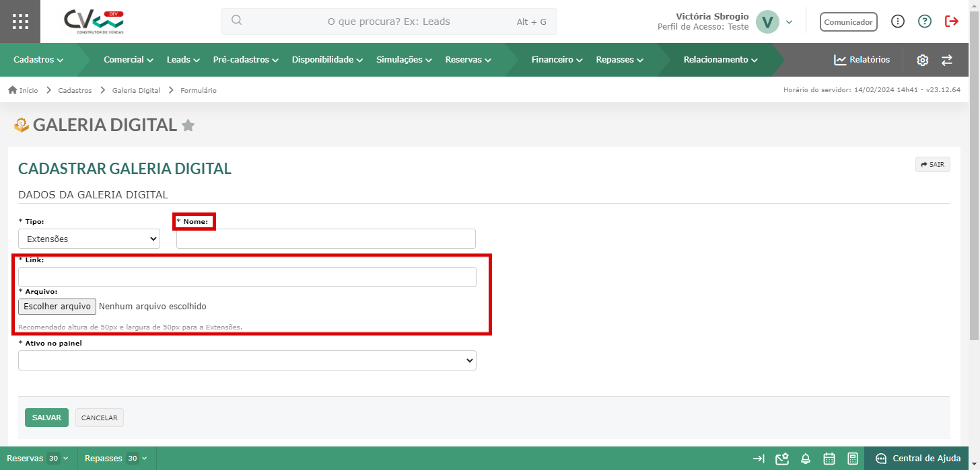This screenshot has width=980, height=470.
Task: Click the Galeria Digital breadcrumb link
Action: (x=136, y=90)
